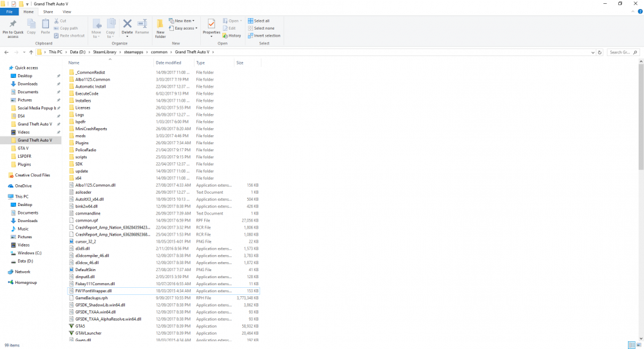The width and height of the screenshot is (644, 349).
Task: Select Creative Cloud Files in sidebar
Action: [32, 175]
